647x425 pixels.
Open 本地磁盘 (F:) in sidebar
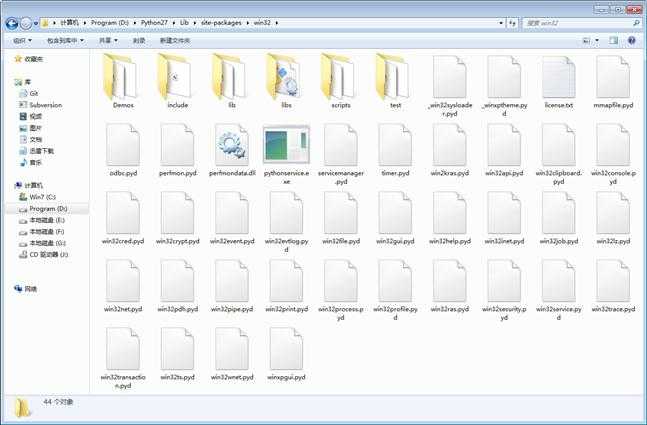(47, 232)
